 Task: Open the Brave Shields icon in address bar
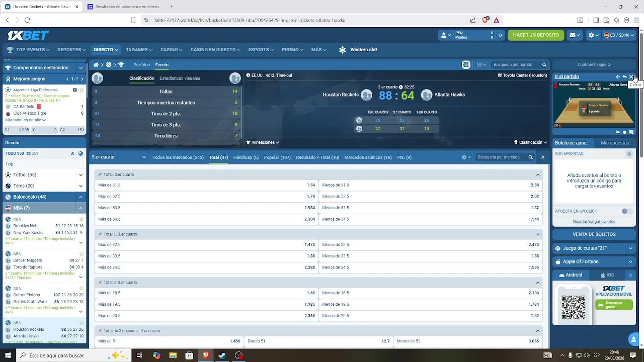click(486, 20)
